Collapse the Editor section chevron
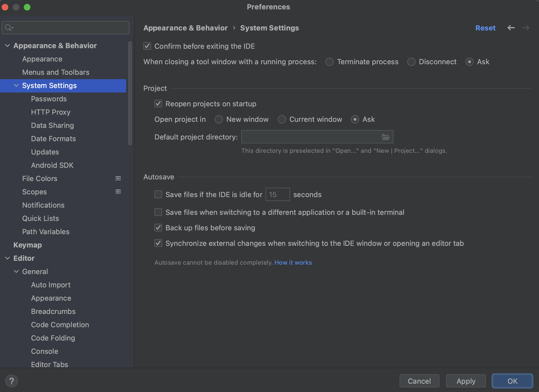Viewport: 539px width, 392px height. (7, 258)
